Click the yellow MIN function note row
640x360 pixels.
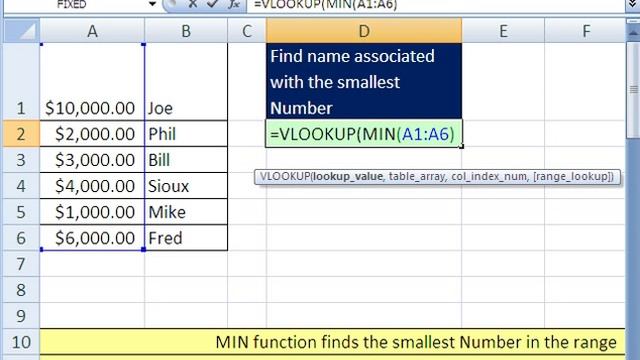pyautogui.click(x=332, y=342)
